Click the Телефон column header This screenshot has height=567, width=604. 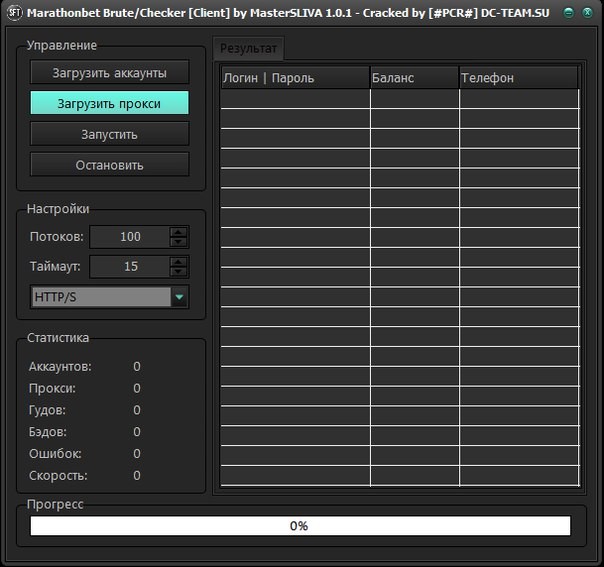tap(519, 78)
